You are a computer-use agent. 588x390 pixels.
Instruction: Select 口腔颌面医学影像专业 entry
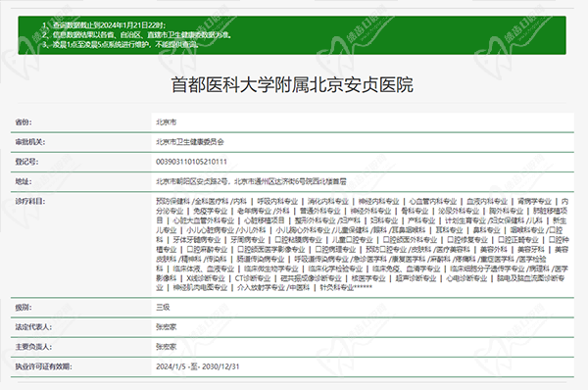click(x=271, y=249)
